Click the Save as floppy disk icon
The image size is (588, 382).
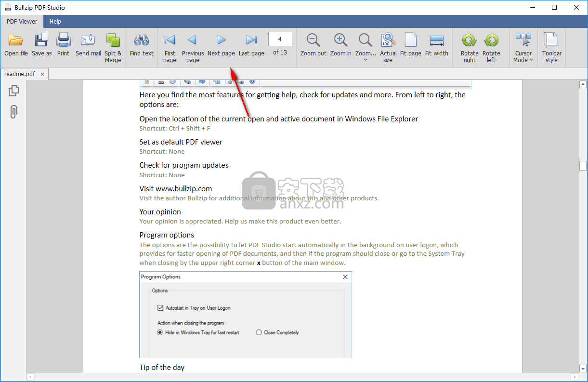[x=42, y=40]
